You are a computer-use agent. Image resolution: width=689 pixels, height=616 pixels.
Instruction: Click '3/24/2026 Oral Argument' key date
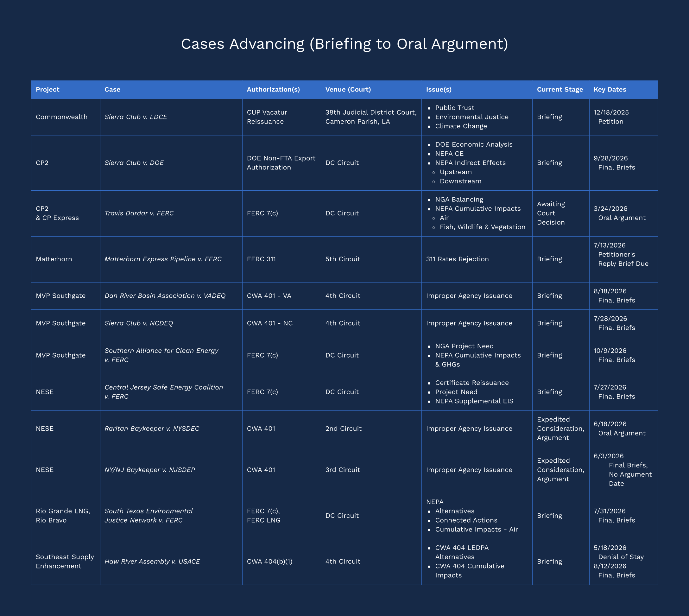[x=620, y=213]
